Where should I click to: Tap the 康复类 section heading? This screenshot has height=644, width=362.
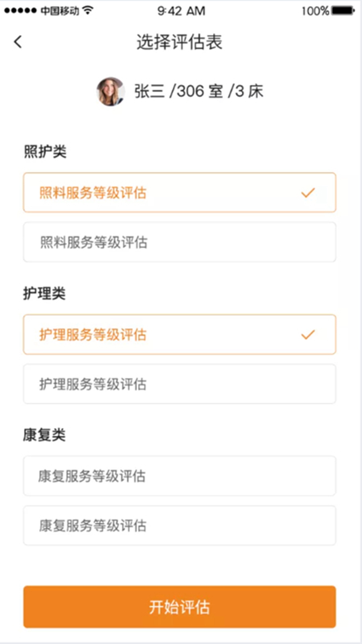(x=45, y=435)
